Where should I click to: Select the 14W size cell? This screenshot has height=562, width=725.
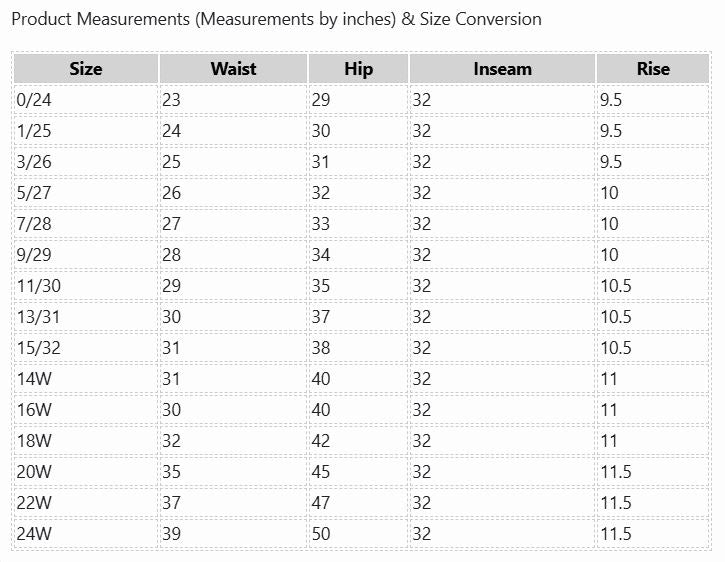point(86,379)
